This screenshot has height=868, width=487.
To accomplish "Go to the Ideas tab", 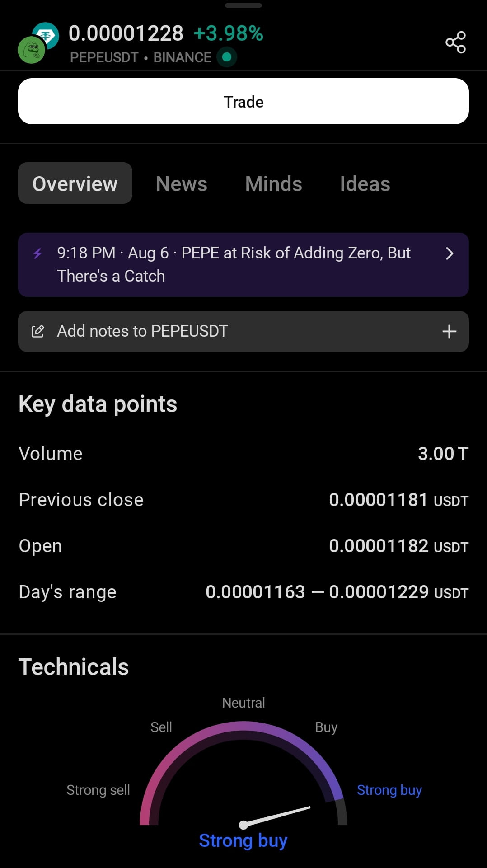I will tap(365, 184).
